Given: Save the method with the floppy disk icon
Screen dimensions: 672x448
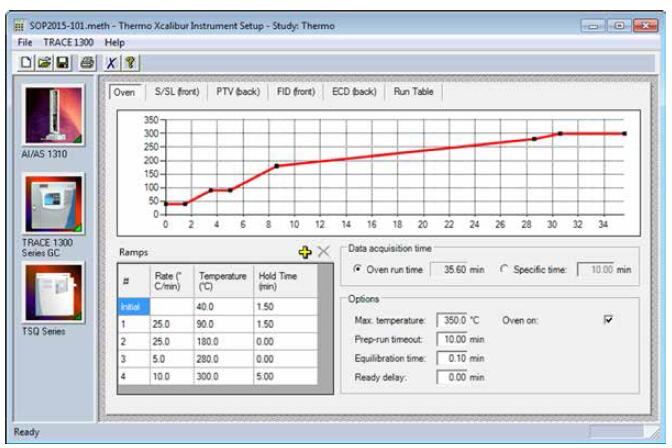Looking at the screenshot, I should coord(62,62).
